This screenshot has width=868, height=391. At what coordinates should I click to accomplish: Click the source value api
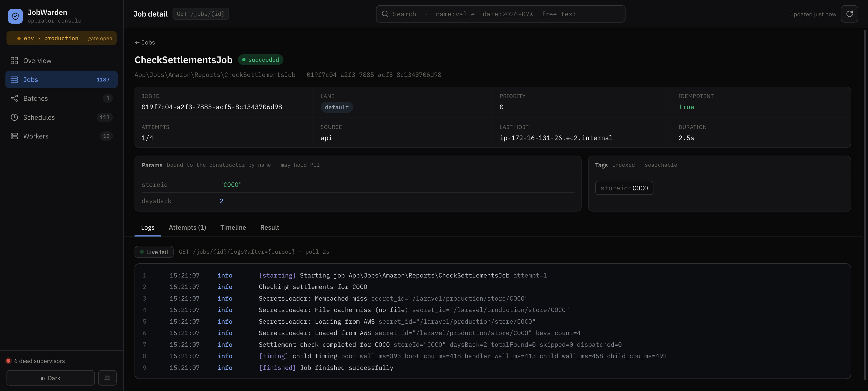click(x=326, y=138)
